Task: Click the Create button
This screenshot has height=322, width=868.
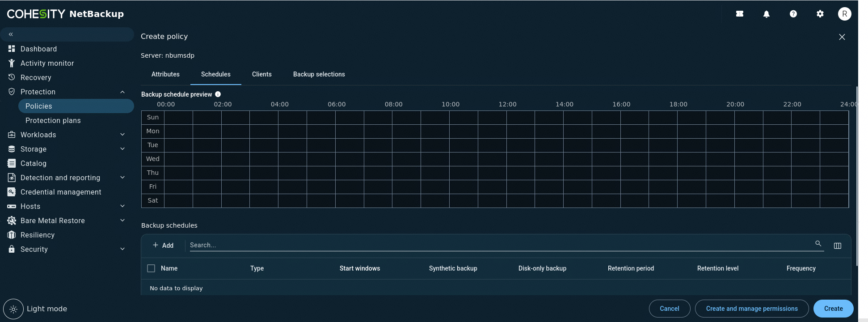Action: pos(834,309)
